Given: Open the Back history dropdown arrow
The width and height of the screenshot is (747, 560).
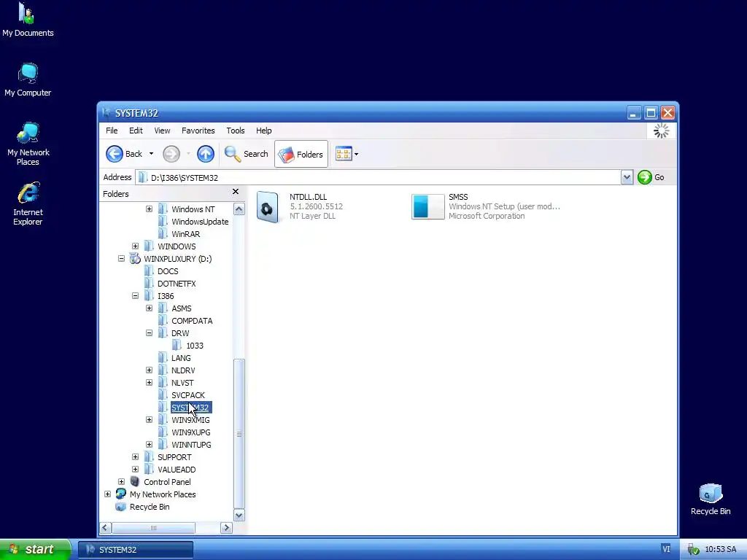Looking at the screenshot, I should 151,154.
